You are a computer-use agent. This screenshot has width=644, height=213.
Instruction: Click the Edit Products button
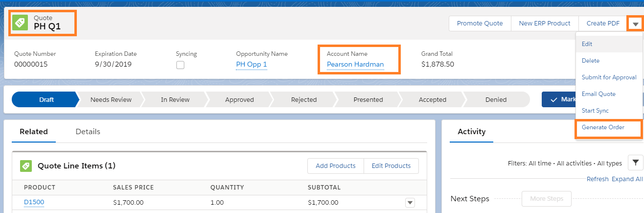[391, 166]
